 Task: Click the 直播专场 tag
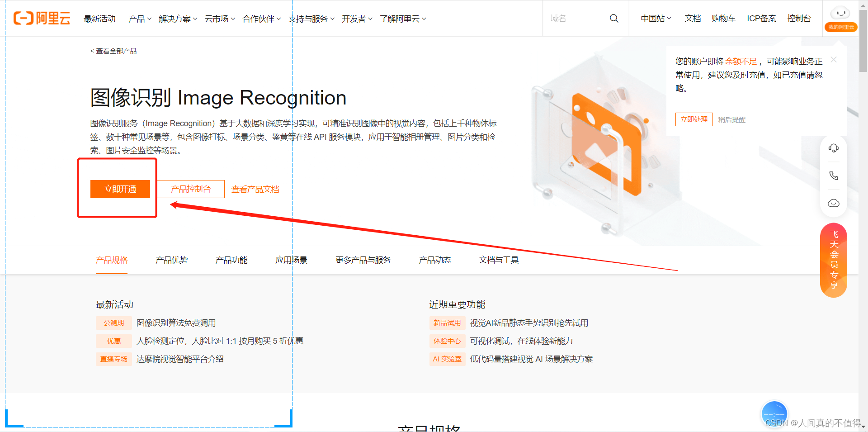pos(114,359)
